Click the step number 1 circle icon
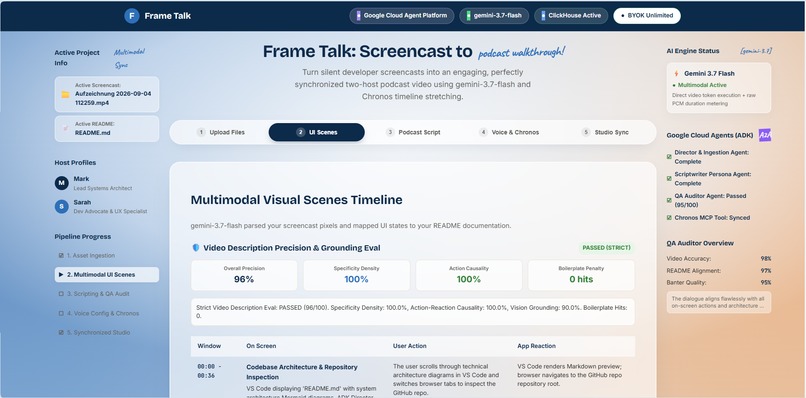Viewport: 806px width, 398px height. 201,132
